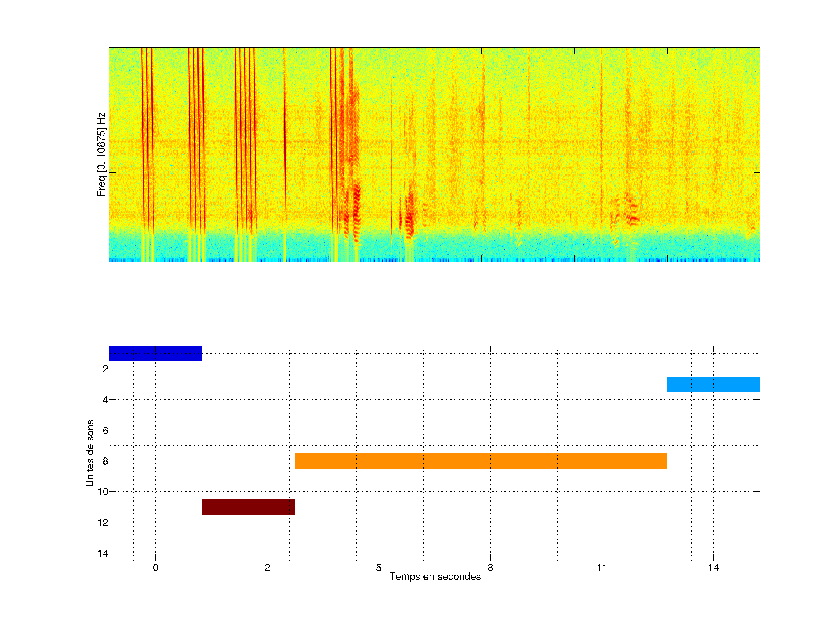Viewport: 840px width, 630px height.
Task: Click the dark red bar at unit 11
Action: [x=249, y=507]
